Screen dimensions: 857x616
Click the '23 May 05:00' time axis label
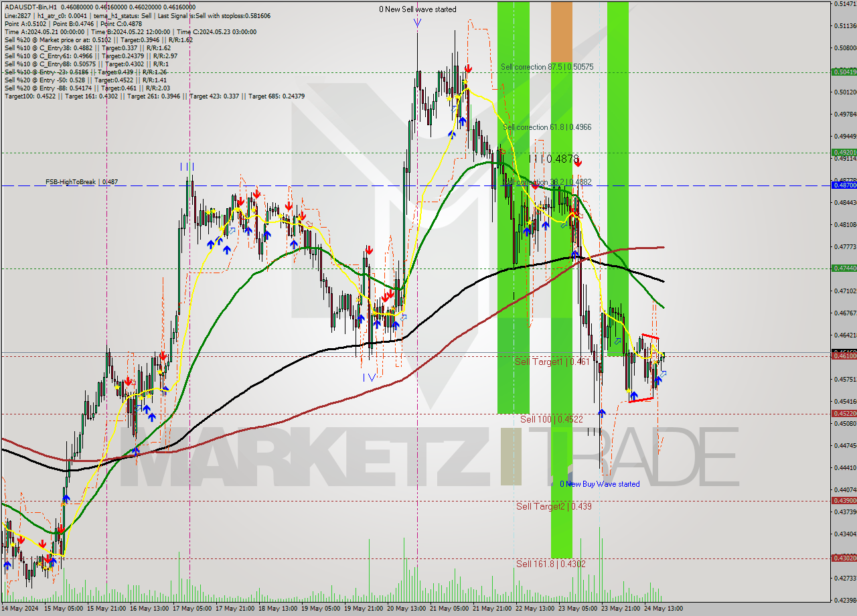[x=578, y=609]
